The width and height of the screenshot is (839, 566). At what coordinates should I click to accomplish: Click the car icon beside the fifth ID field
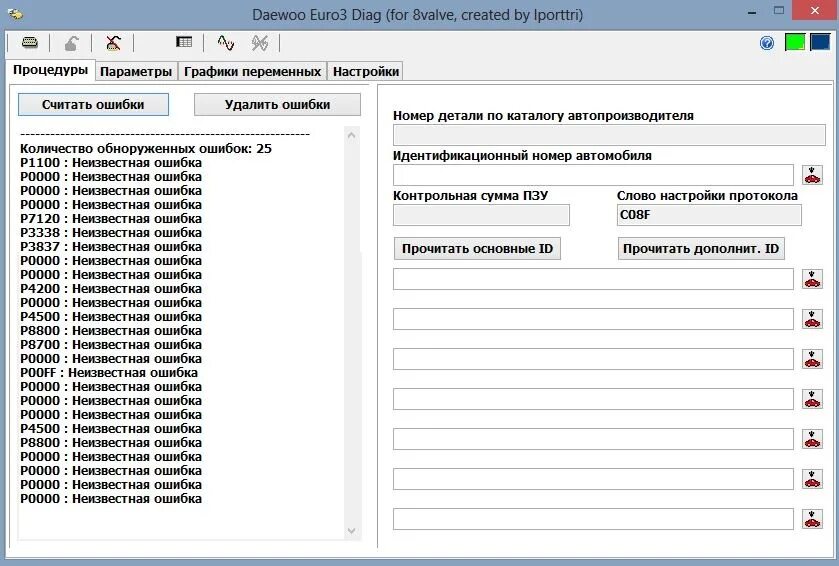coord(812,439)
